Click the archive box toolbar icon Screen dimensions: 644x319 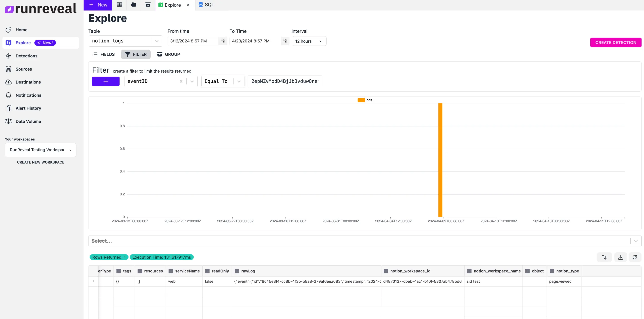point(148,5)
